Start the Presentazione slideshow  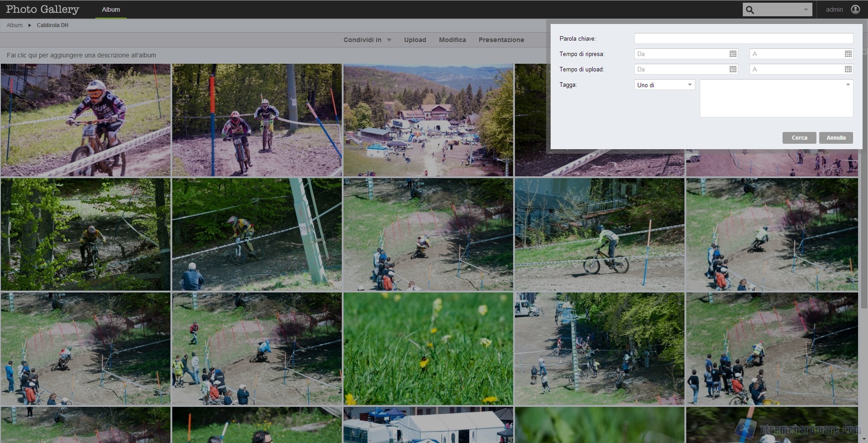point(501,40)
